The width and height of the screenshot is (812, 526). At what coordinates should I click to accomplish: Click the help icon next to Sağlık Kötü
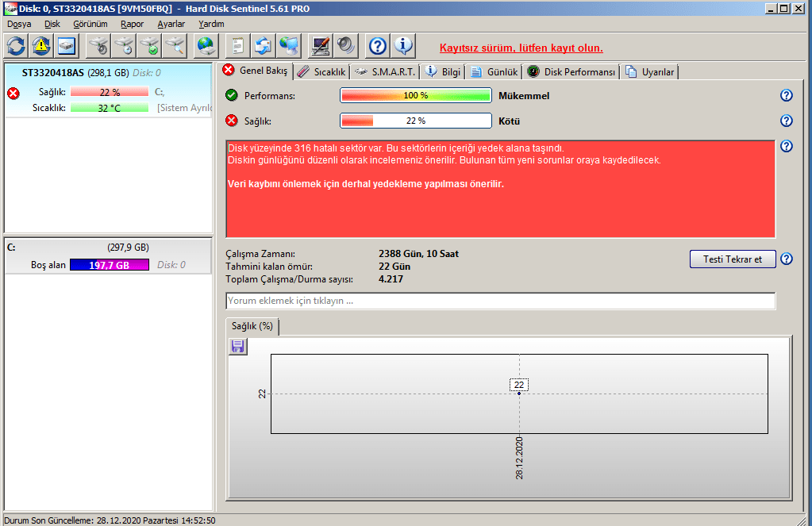point(786,121)
